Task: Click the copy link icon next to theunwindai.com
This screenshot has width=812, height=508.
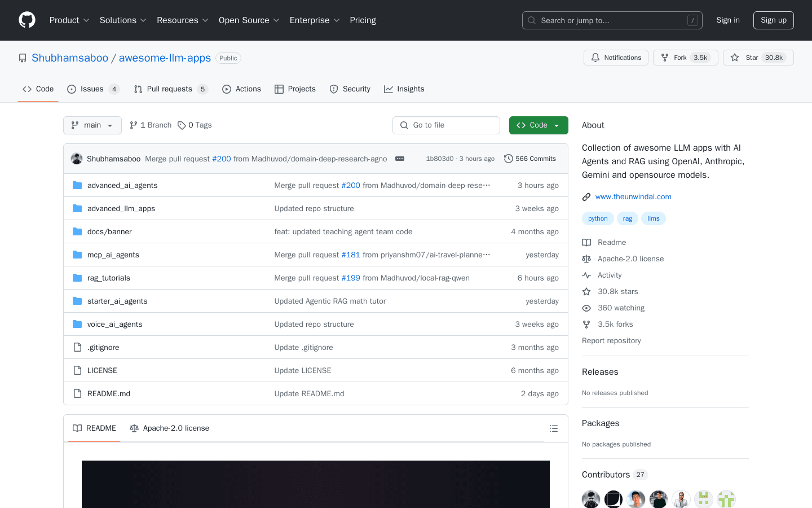Action: point(586,196)
